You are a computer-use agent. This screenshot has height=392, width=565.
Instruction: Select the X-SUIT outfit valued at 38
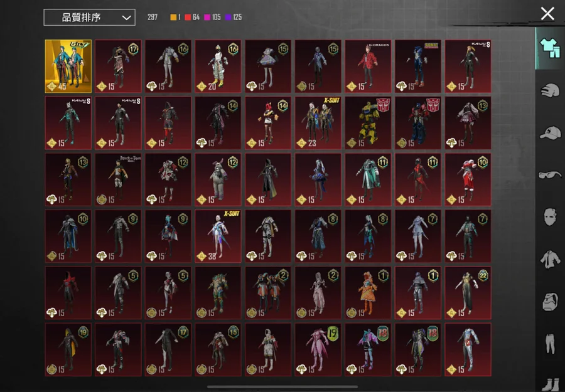[x=218, y=236]
